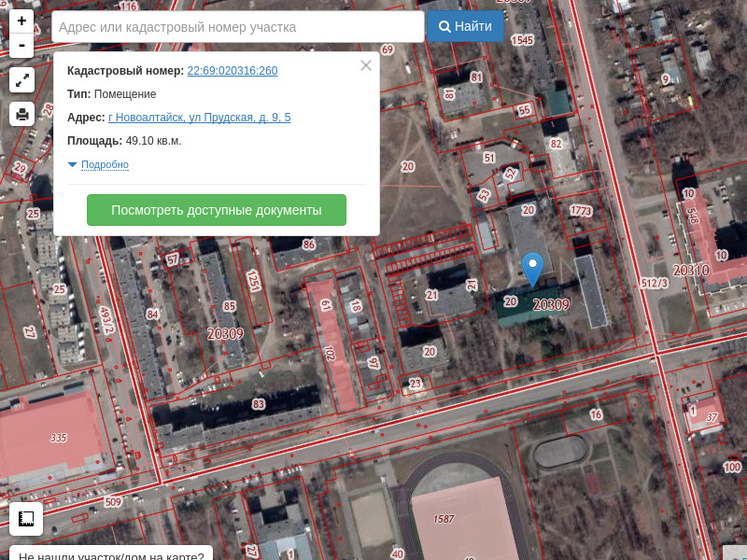Click the blue location marker pin
747x560 pixels.
pyautogui.click(x=532, y=270)
